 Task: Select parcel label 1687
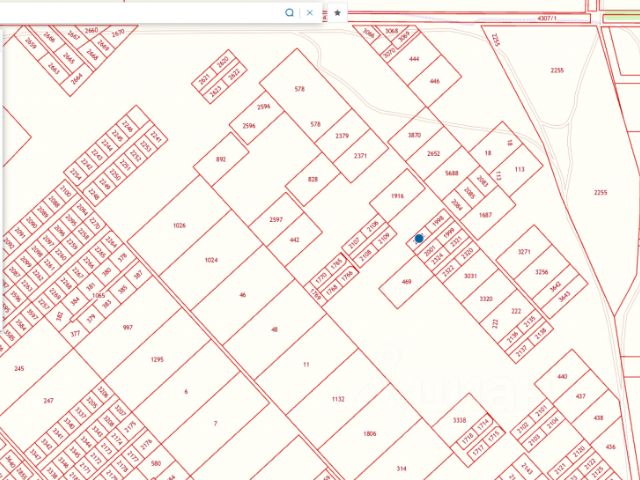(x=485, y=215)
